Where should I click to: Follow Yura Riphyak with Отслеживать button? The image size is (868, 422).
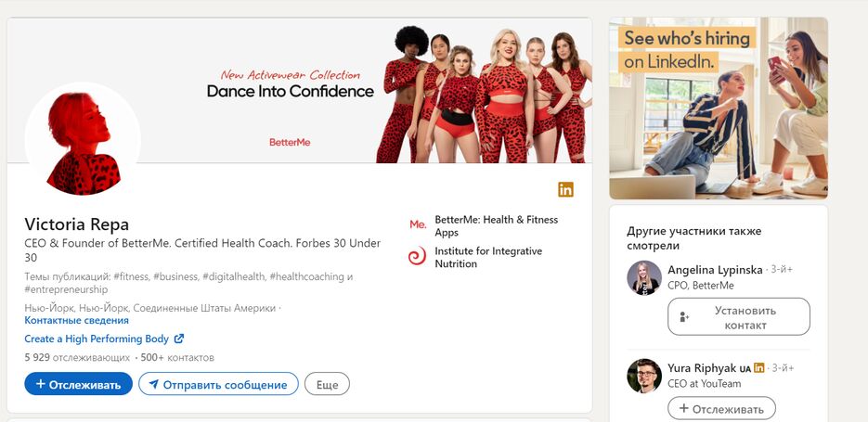[x=721, y=408]
